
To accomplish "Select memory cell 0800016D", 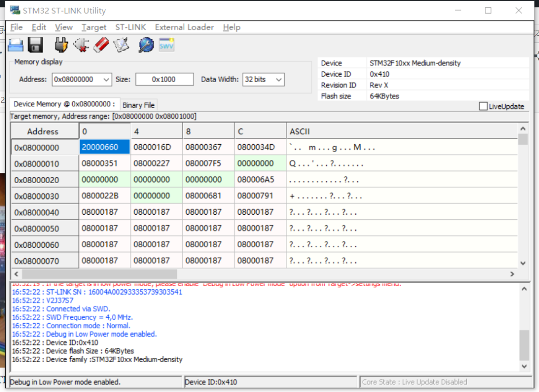I will pos(157,147).
